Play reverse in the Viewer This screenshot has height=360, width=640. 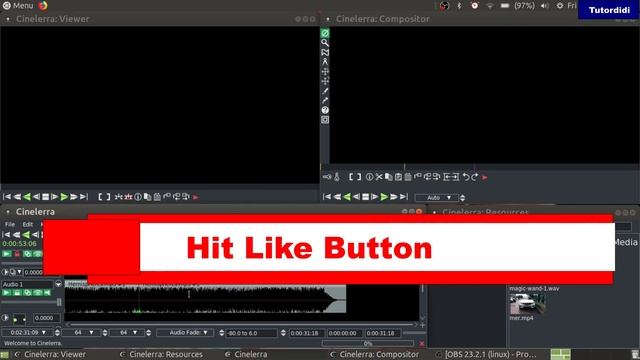27,197
